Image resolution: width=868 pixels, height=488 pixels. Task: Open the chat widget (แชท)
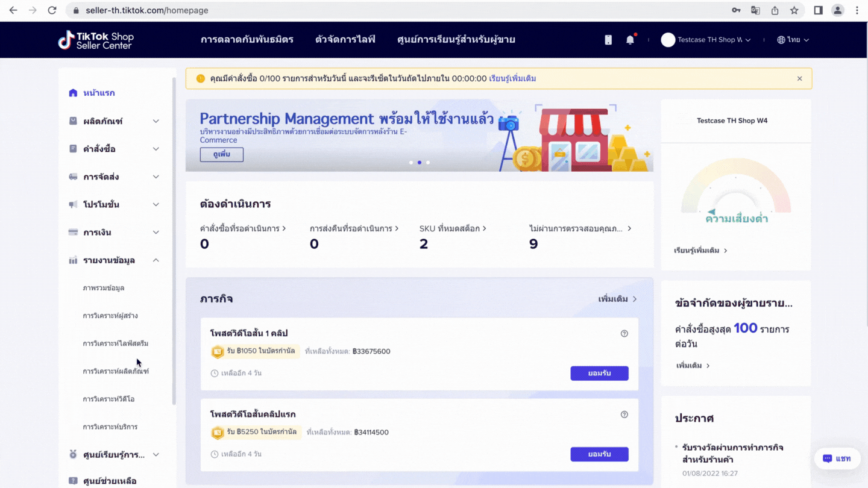(837, 458)
